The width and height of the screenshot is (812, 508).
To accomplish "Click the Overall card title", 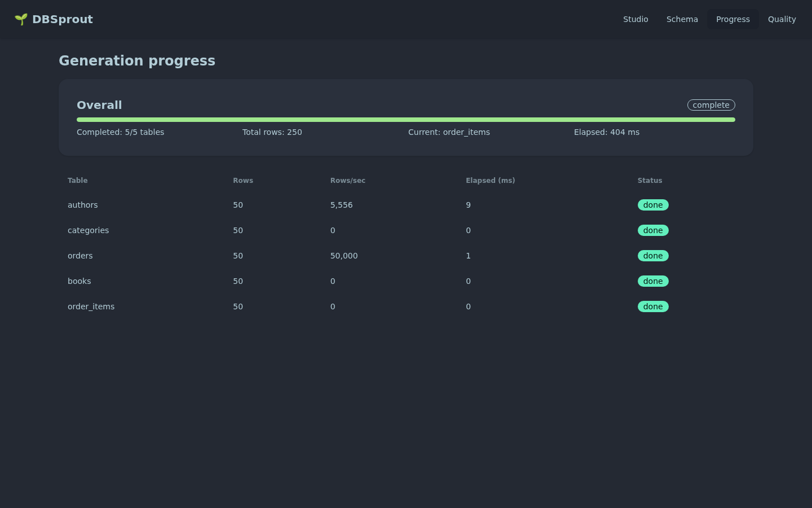I will tap(99, 105).
